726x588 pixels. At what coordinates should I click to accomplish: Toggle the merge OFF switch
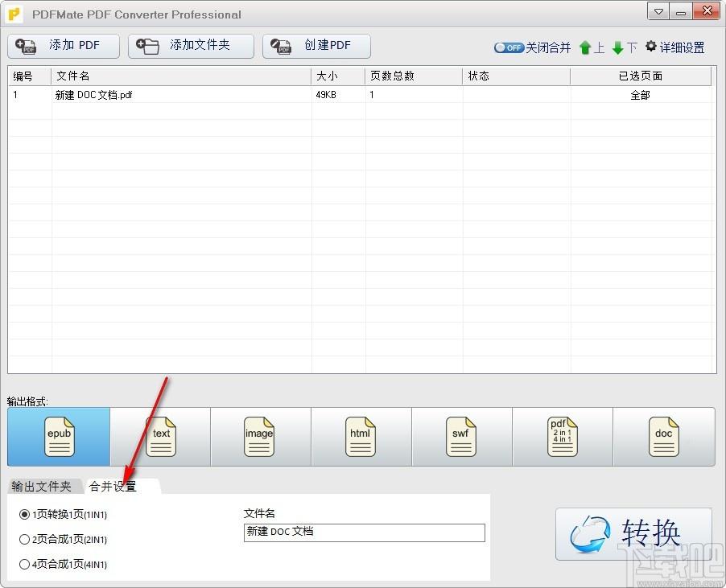tap(509, 47)
